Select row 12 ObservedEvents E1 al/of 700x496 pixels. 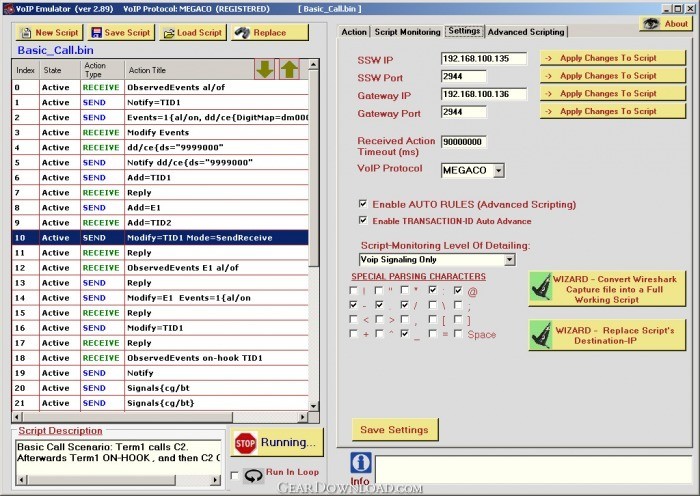point(160,268)
